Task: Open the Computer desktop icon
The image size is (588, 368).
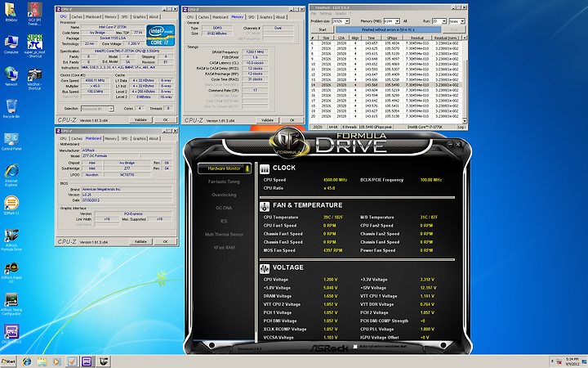Action: [11, 45]
